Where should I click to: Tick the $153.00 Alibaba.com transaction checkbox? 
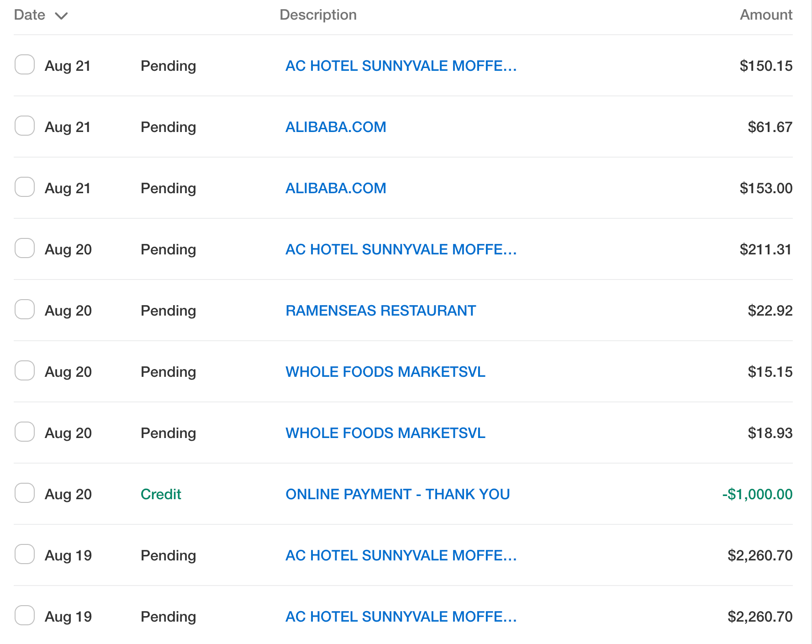tap(25, 187)
